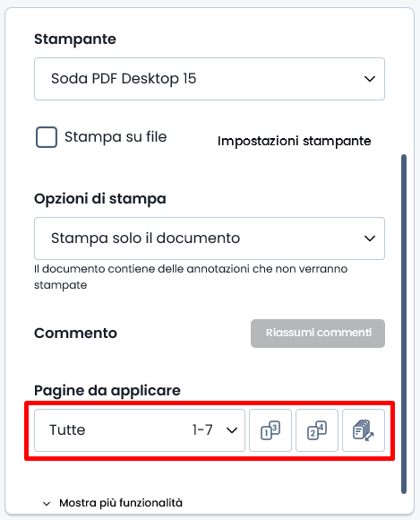Open the Stampa solo il documento dropdown

210,238
